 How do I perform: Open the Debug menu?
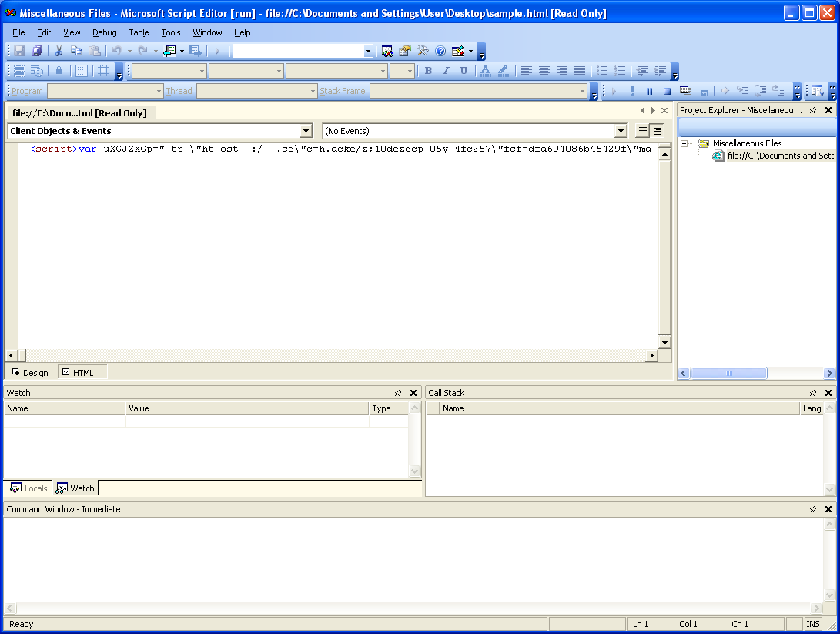coord(105,32)
